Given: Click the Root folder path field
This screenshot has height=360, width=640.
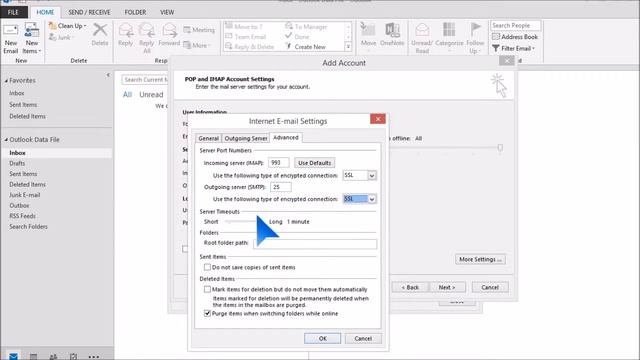Looking at the screenshot, I should click(x=315, y=244).
